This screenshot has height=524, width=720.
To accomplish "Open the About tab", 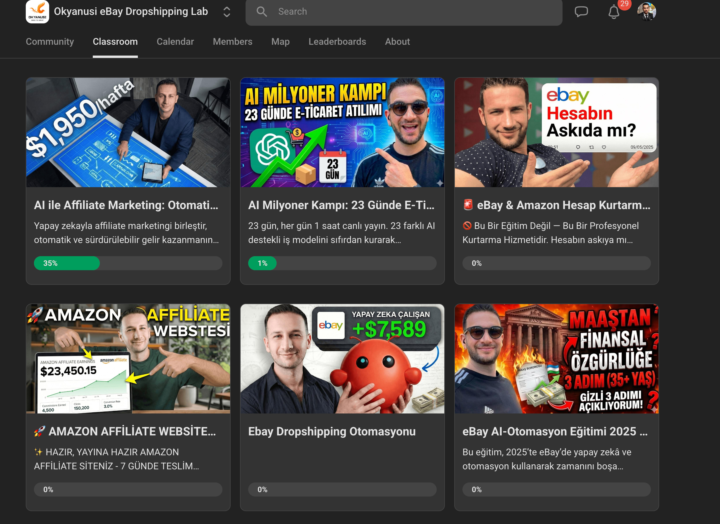I will 397,42.
